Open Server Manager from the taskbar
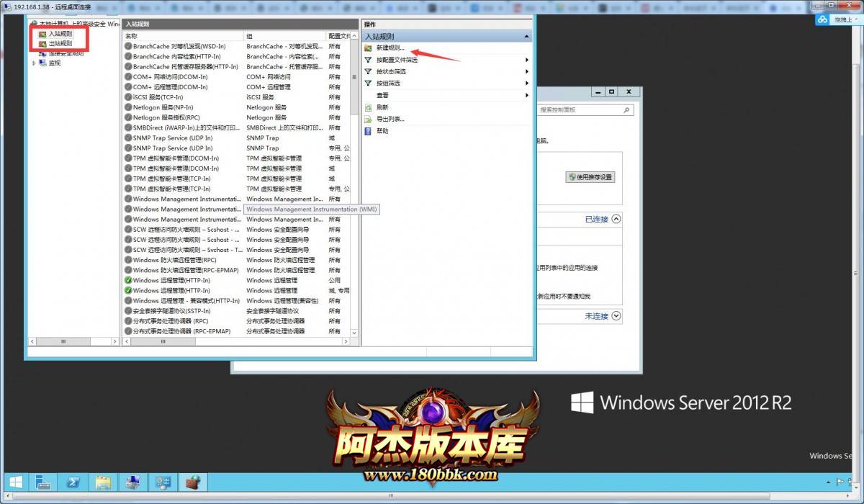 (x=43, y=482)
